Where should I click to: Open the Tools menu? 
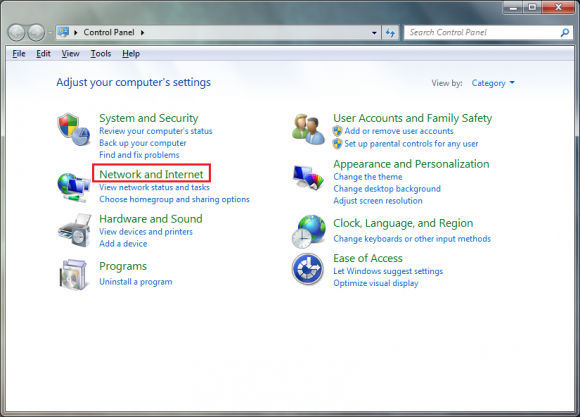pyautogui.click(x=101, y=54)
